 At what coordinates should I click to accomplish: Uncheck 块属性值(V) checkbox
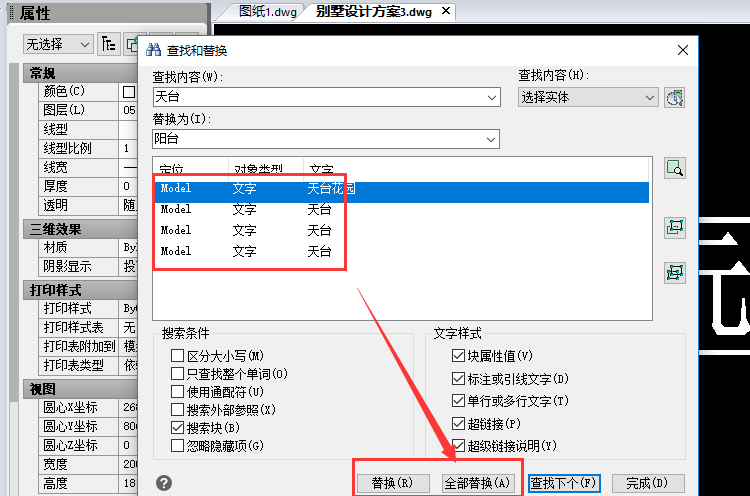click(458, 355)
